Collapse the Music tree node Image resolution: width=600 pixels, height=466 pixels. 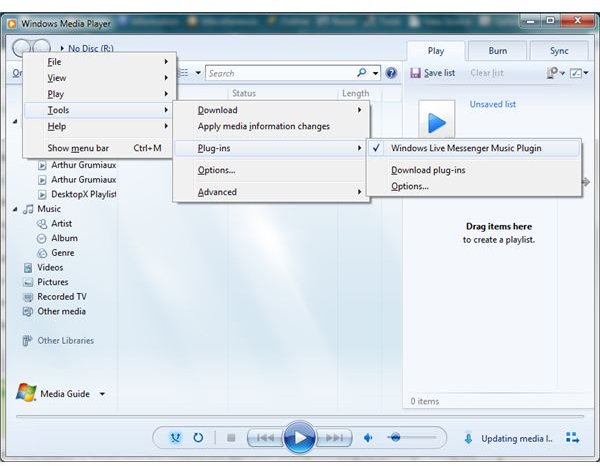point(15,209)
